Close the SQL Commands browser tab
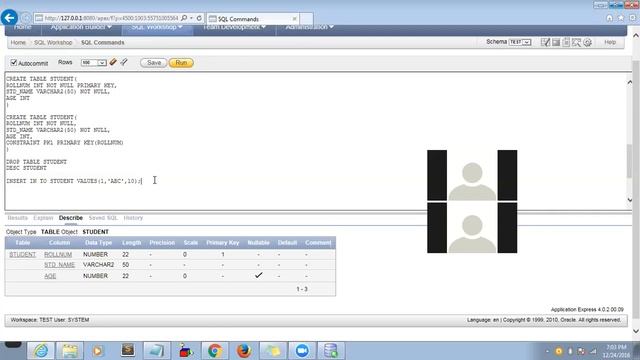The image size is (640, 360). [x=294, y=19]
